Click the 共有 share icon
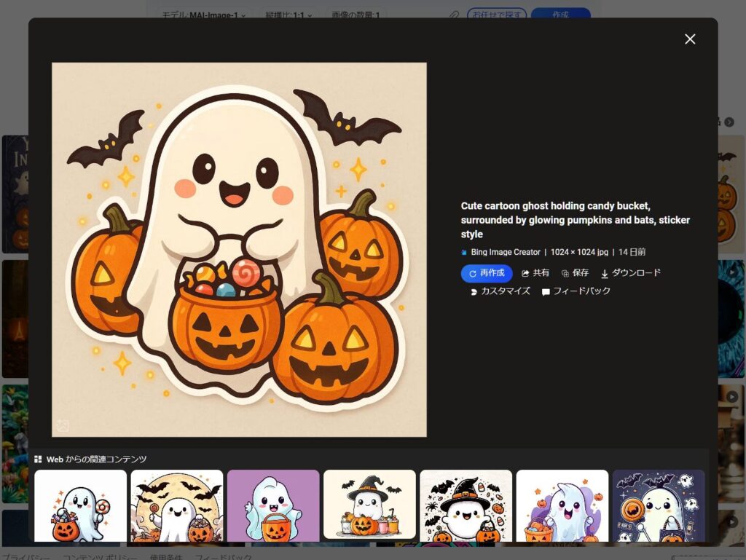 535,273
